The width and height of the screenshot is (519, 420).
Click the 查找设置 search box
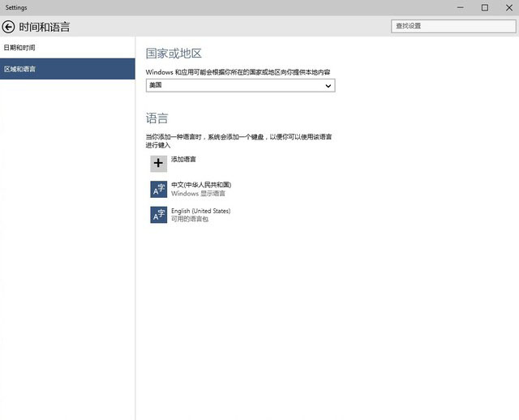[x=451, y=26]
